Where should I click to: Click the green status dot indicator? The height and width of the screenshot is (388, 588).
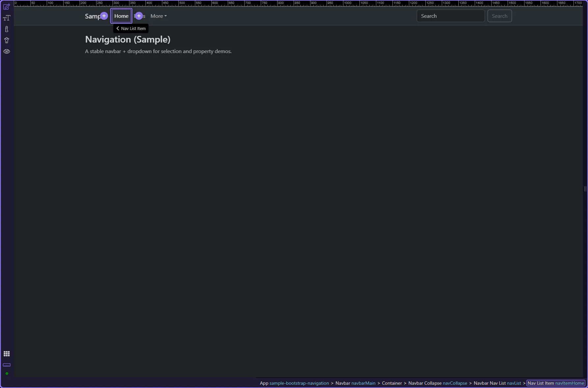7,373
